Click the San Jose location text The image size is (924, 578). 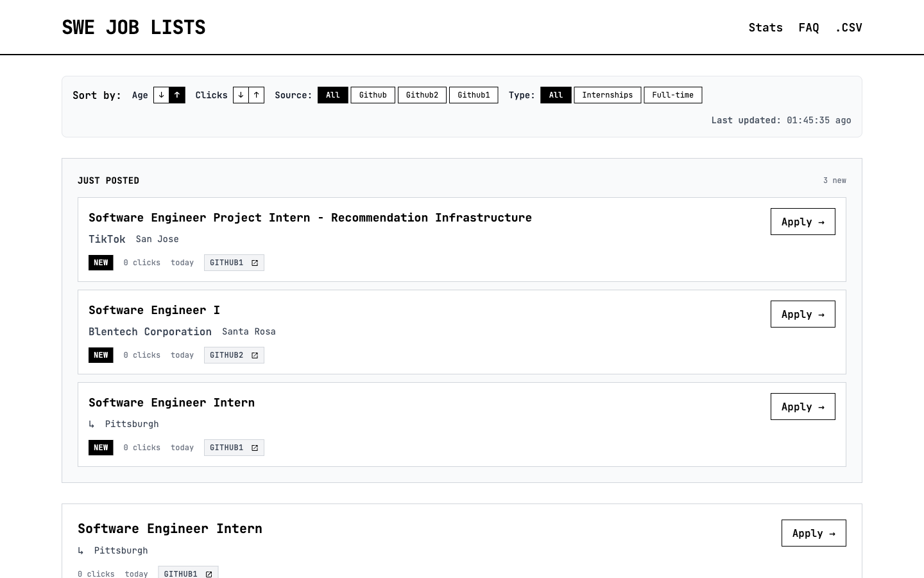click(157, 239)
